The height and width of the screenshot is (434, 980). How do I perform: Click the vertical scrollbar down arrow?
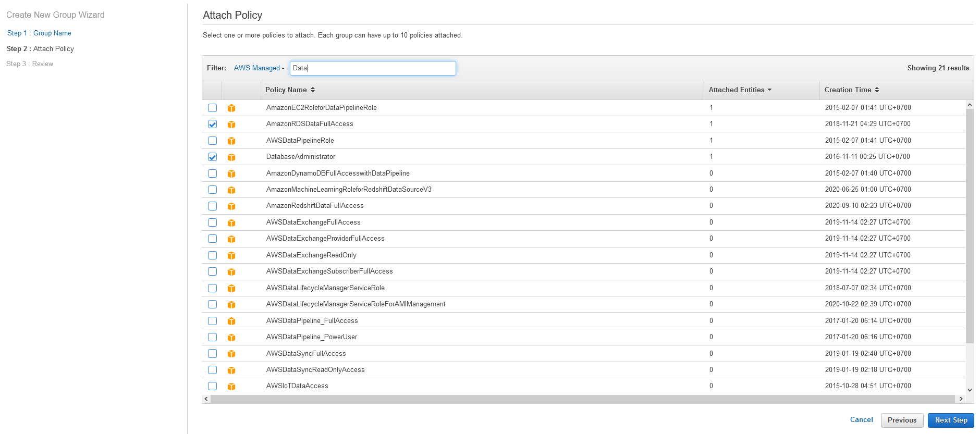click(x=970, y=390)
